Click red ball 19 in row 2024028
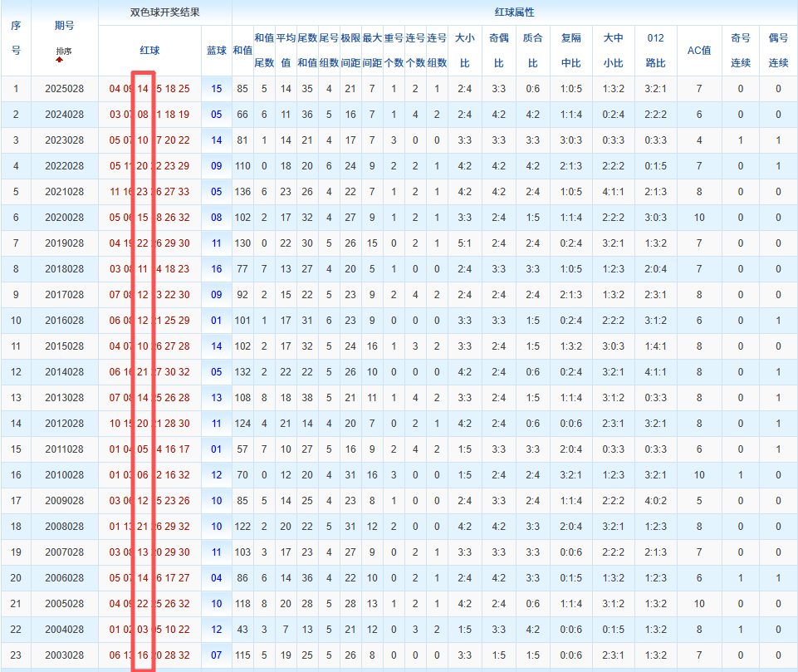 [x=184, y=115]
